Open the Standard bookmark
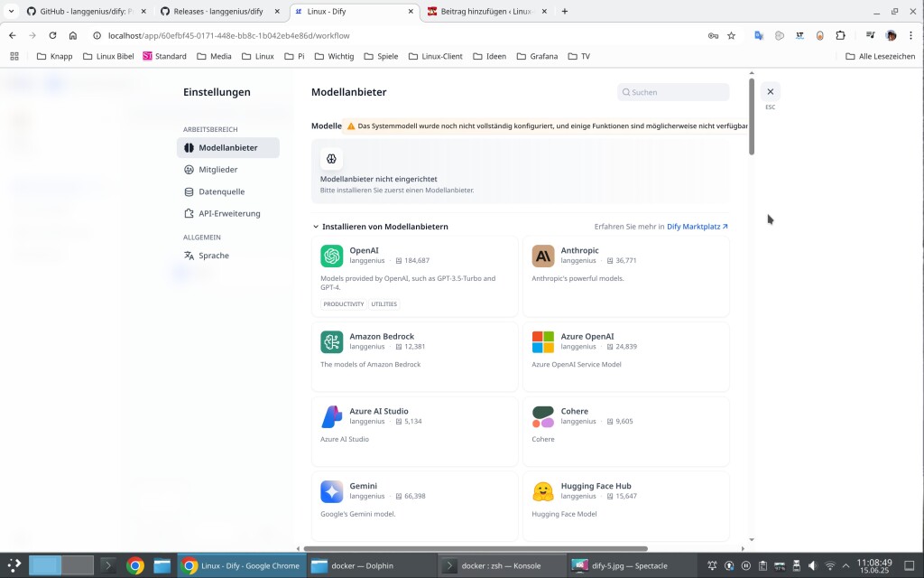Viewport: 924px width, 578px height. [x=164, y=56]
